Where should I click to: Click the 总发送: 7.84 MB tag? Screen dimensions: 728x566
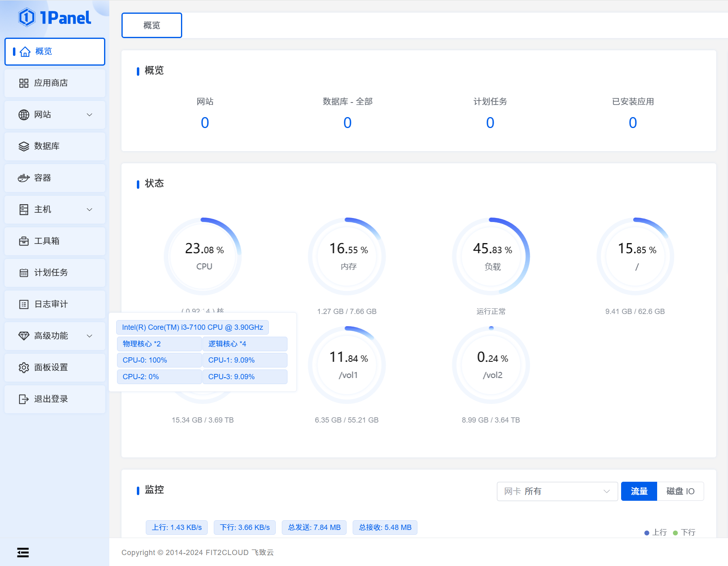click(x=314, y=528)
